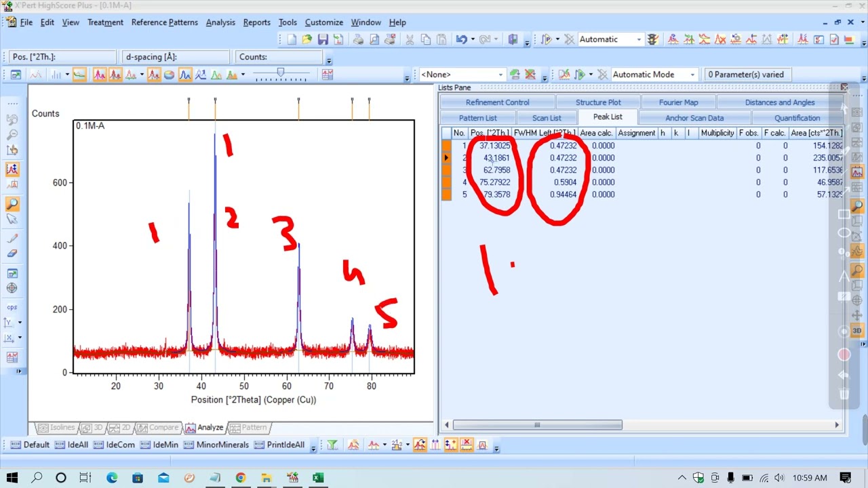Open File Explorer from taskbar
The height and width of the screenshot is (488, 868).
point(267,478)
